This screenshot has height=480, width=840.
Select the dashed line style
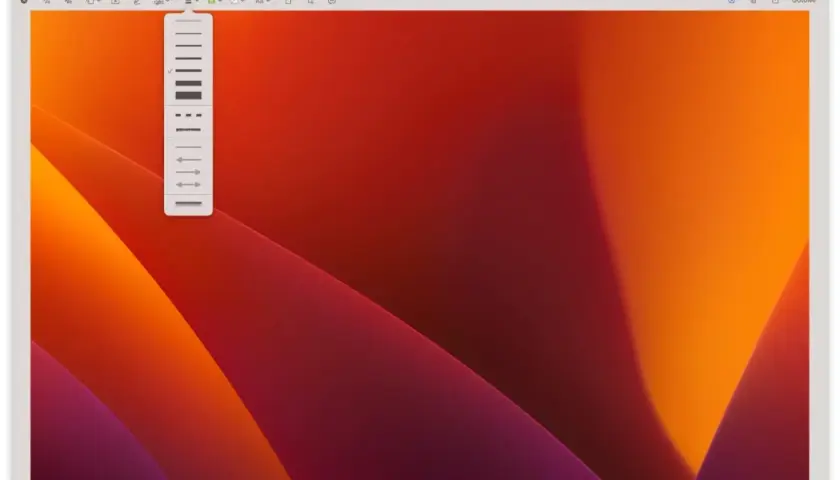(188, 115)
